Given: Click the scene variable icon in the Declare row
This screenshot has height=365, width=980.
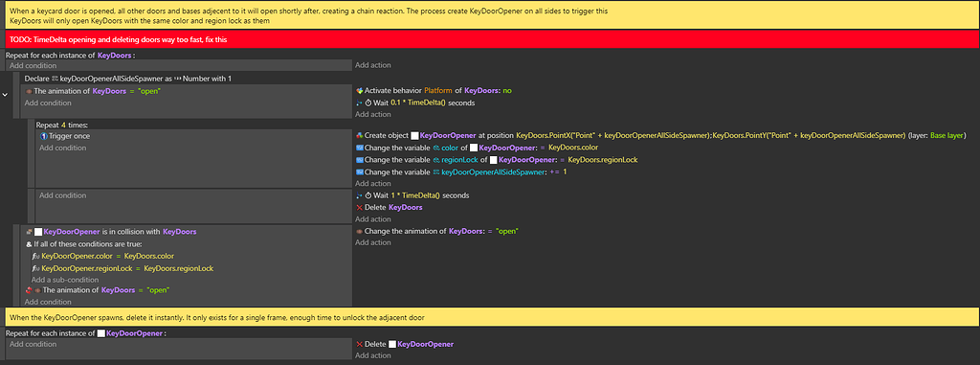Looking at the screenshot, I should pos(55,79).
